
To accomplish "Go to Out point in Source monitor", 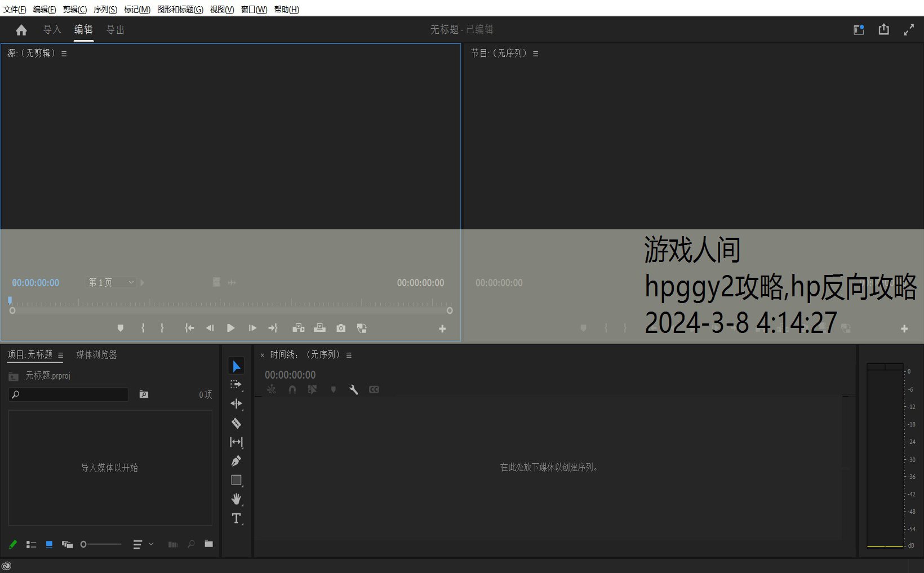I will point(273,328).
